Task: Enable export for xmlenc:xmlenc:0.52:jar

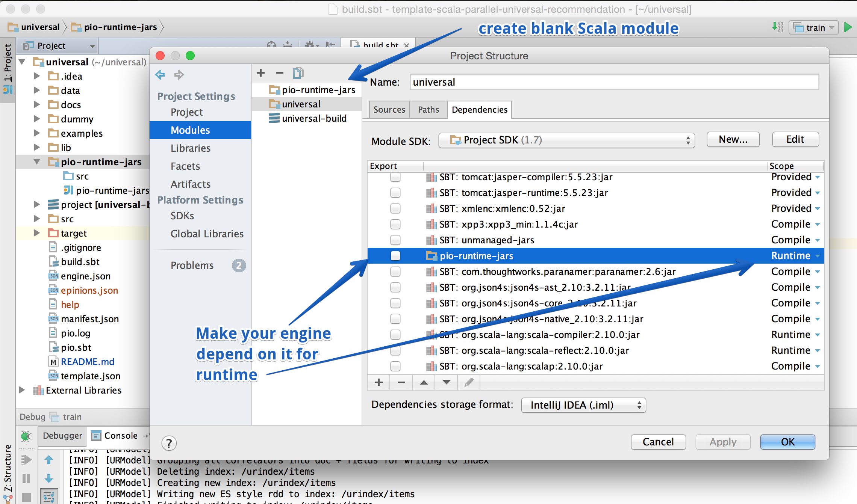Action: point(395,208)
